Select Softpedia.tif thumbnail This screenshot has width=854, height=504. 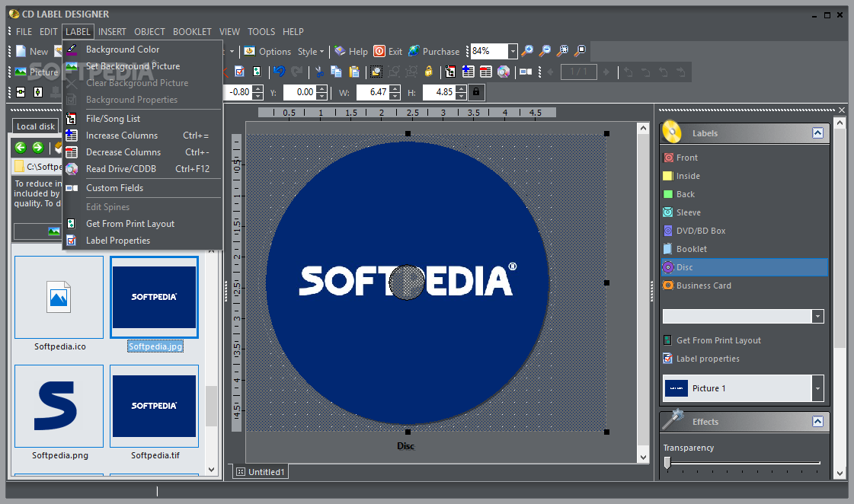coord(154,406)
